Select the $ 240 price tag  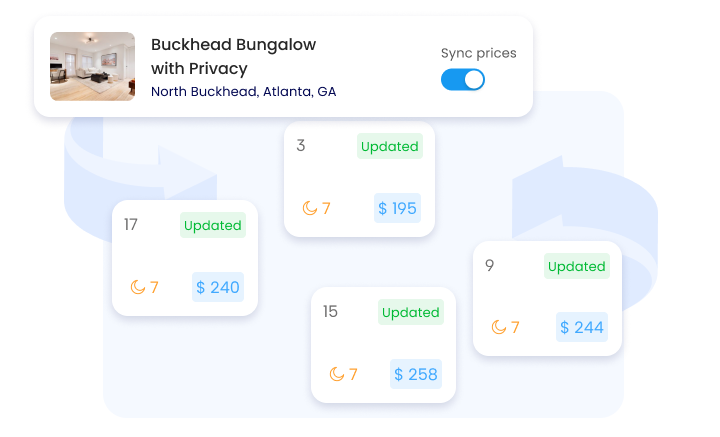click(x=217, y=287)
